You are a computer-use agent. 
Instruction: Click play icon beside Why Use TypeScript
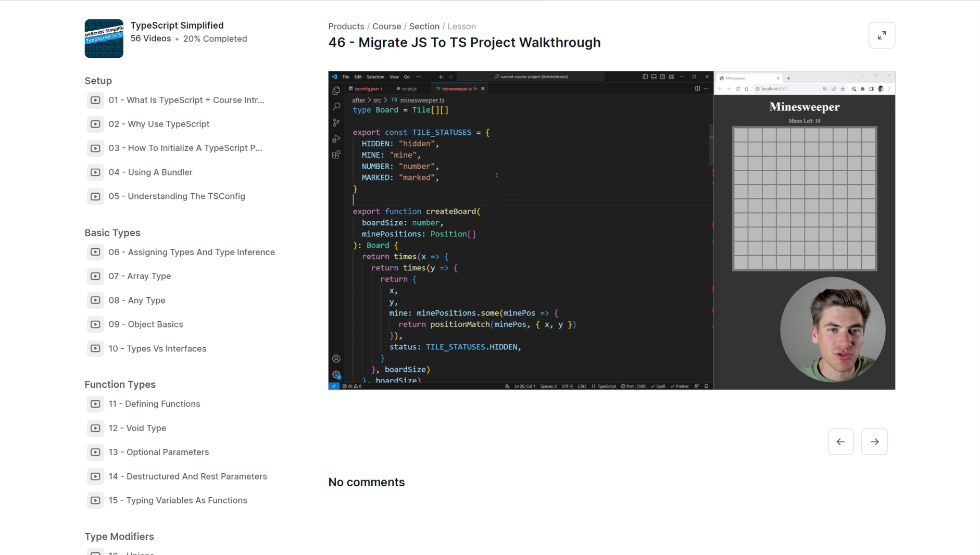(95, 124)
